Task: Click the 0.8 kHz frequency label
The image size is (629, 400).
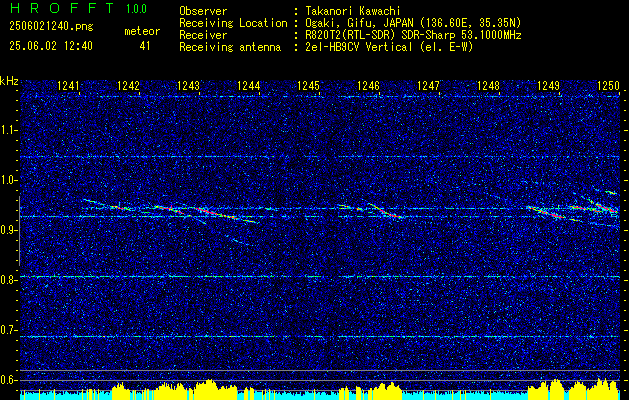Action: (9, 280)
